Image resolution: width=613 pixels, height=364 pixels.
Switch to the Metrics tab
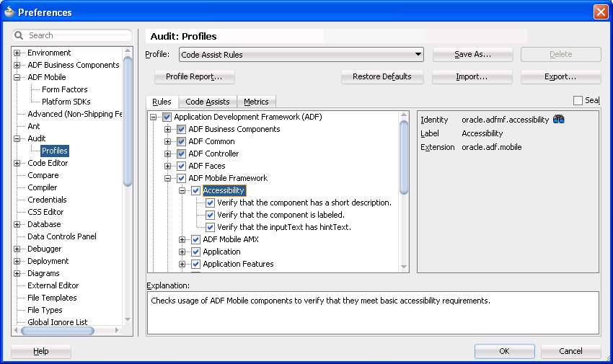pos(257,102)
